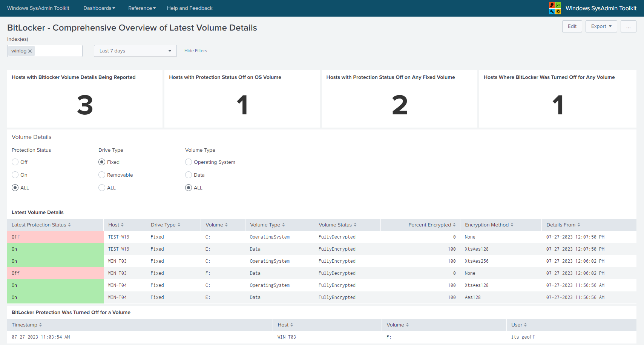Go to Help and Feedback
Screen dimensions: 644x345
click(190, 8)
